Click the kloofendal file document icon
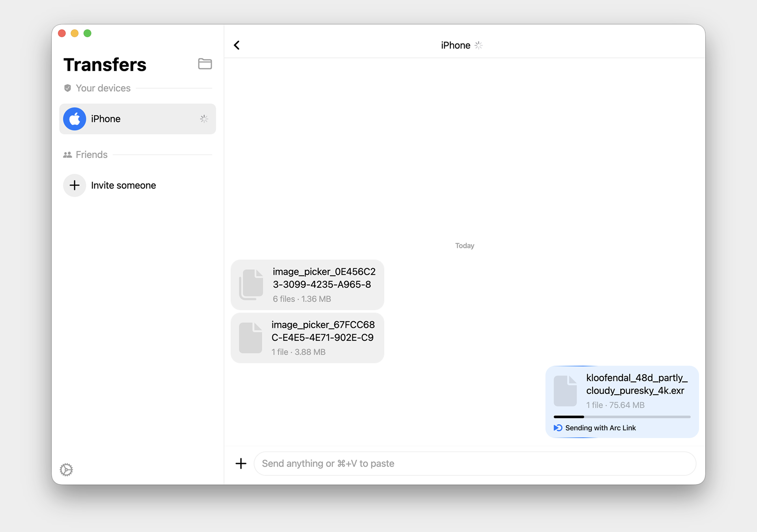The image size is (757, 532). (565, 391)
